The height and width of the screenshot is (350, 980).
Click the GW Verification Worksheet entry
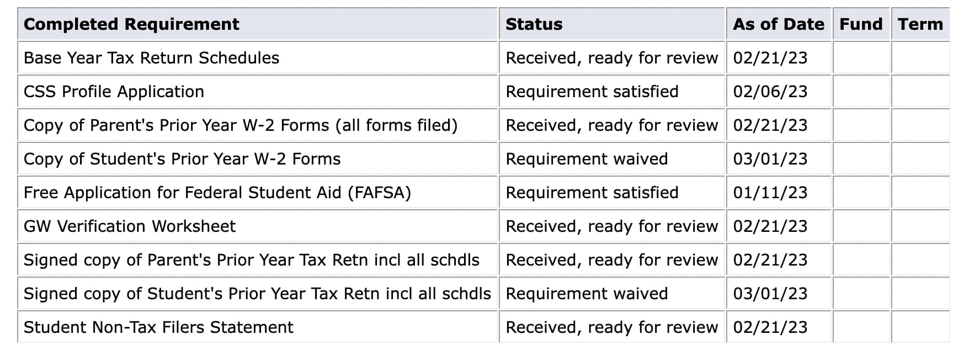tap(130, 226)
